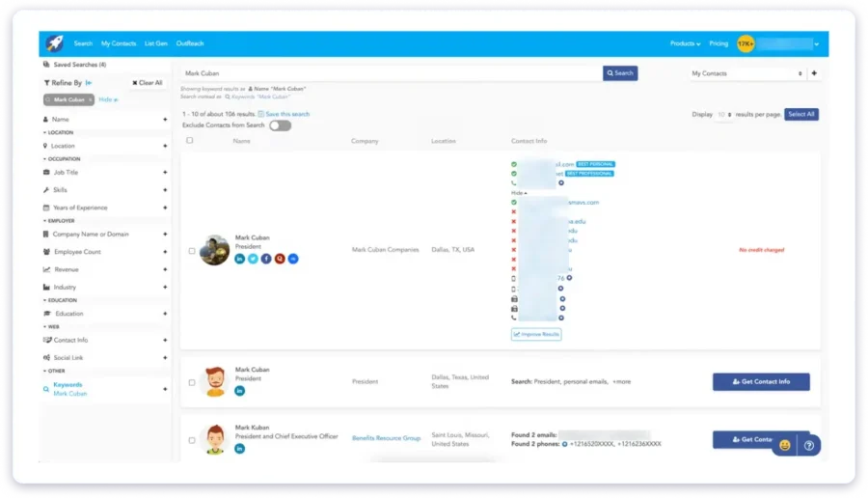Viewport: 868px width, 499px height.
Task: Open LinkedIn icon for second Mark Cuban result
Action: click(x=240, y=391)
